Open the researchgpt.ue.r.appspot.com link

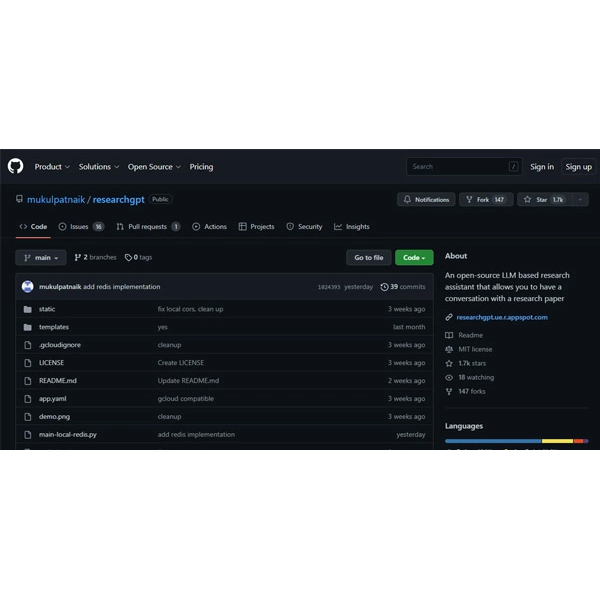click(x=502, y=317)
